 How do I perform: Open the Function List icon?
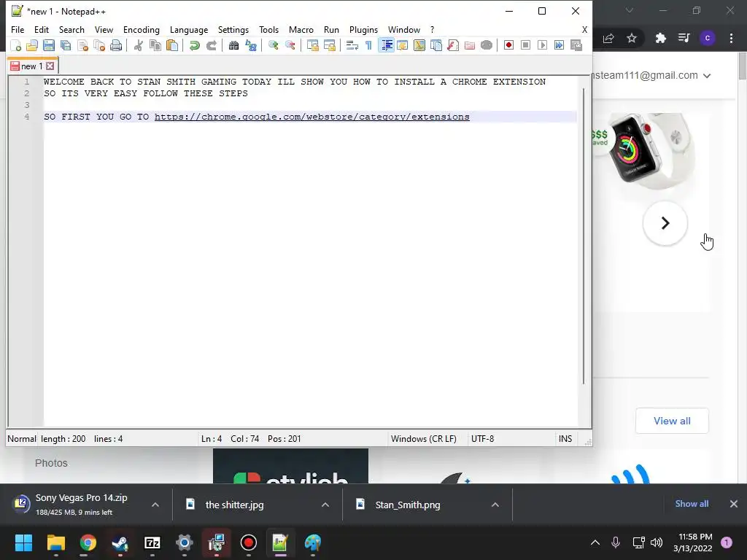coord(453,45)
